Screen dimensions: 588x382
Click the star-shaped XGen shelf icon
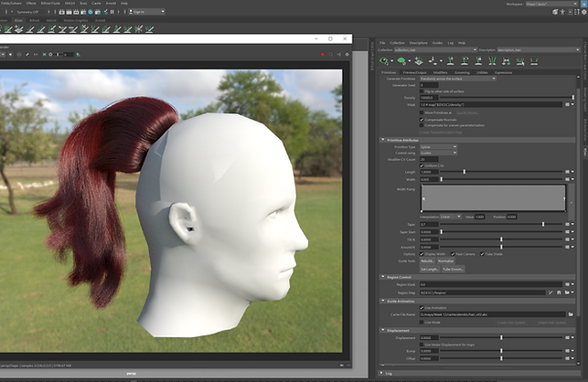coord(139,28)
